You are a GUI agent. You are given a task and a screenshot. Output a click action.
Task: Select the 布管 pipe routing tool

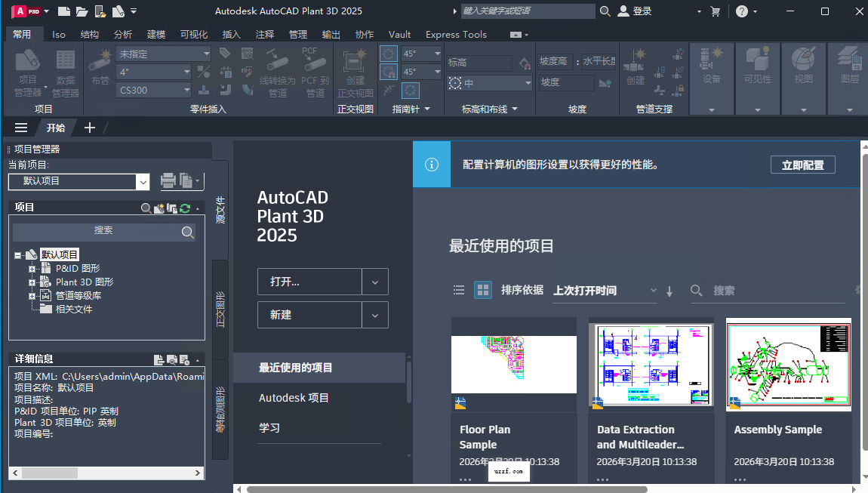100,68
